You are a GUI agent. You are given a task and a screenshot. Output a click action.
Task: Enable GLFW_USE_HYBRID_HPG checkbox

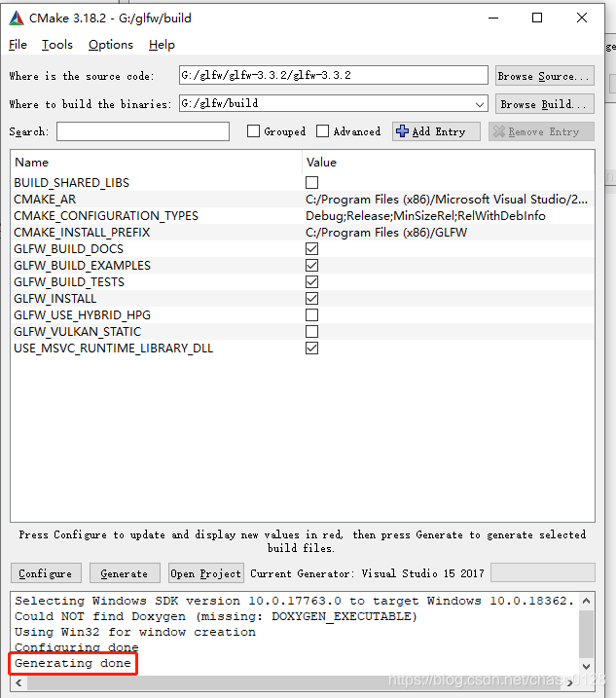click(x=312, y=314)
